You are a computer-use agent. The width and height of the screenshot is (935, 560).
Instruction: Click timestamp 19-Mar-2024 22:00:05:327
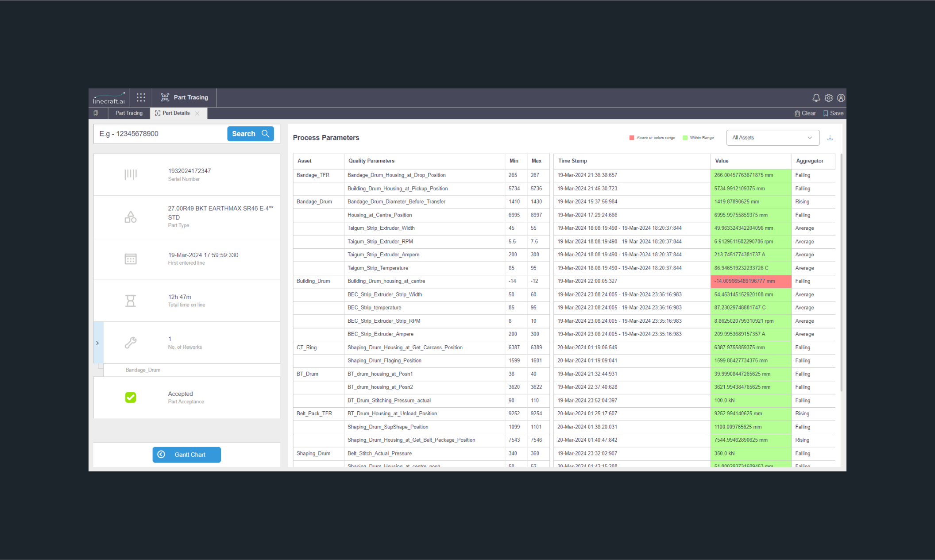pos(587,282)
